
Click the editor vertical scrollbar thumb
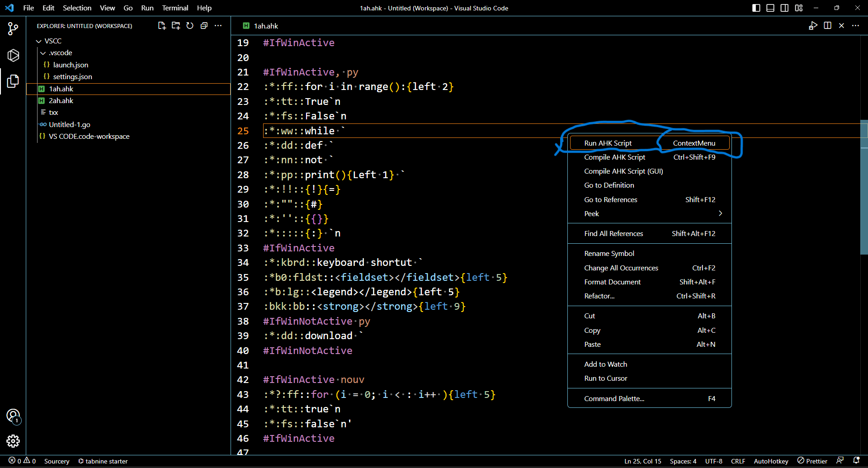coord(864,187)
